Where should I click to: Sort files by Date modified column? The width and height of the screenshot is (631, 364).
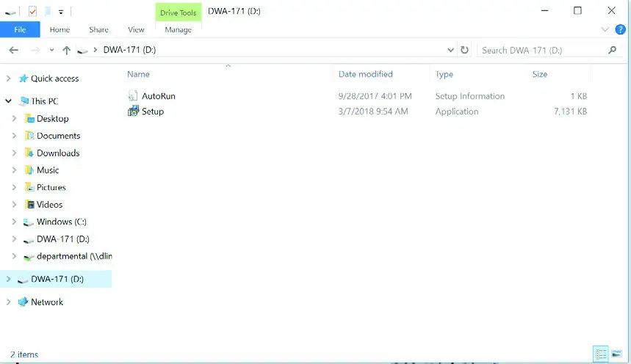[x=365, y=74]
